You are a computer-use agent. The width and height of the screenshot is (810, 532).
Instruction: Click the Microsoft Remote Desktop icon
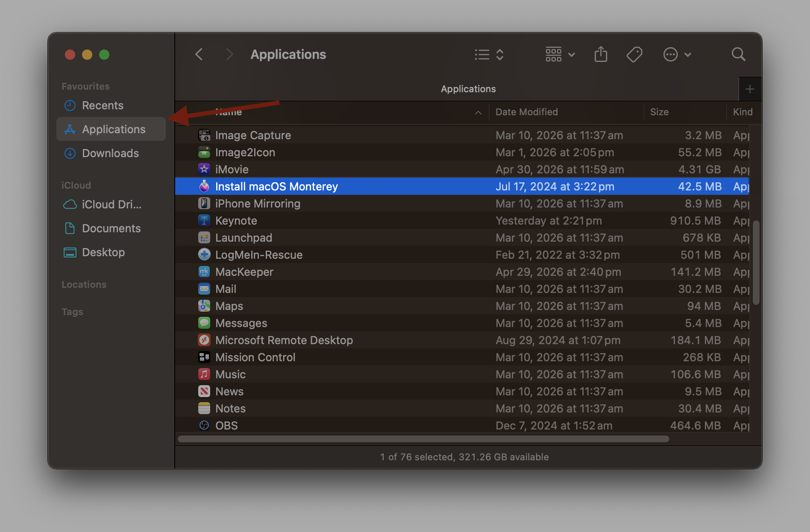click(204, 340)
